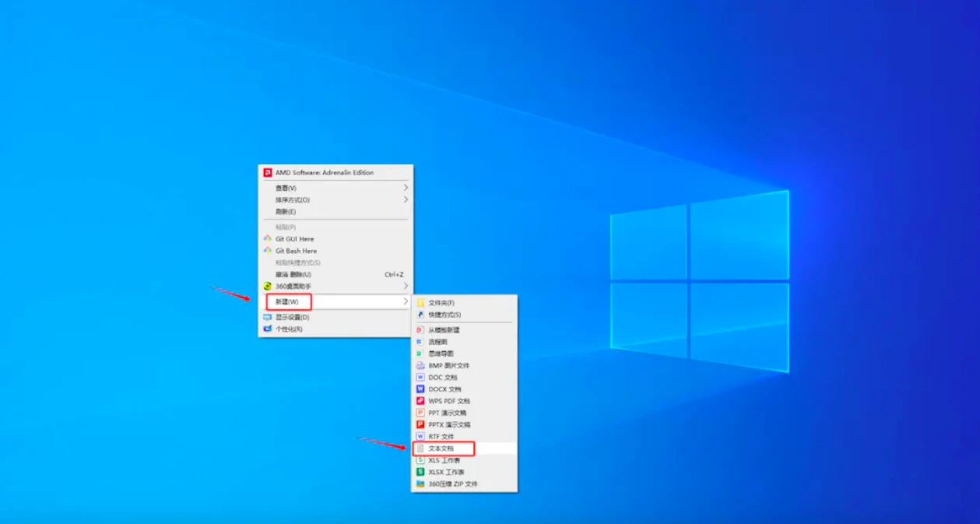Click the WPS PDF 文档 icon
The image size is (980, 524).
coord(420,401)
